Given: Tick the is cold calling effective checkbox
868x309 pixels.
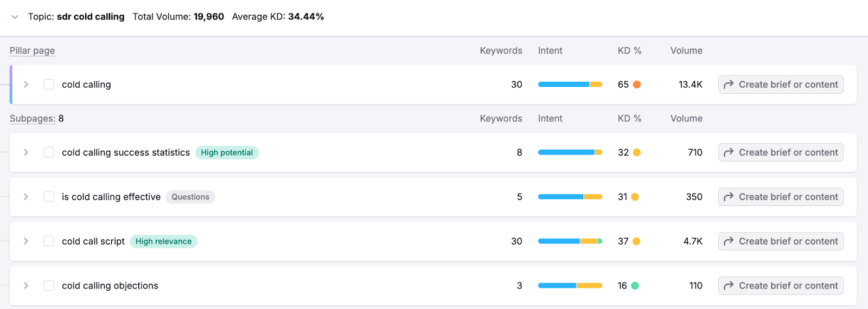Looking at the screenshot, I should click(49, 197).
